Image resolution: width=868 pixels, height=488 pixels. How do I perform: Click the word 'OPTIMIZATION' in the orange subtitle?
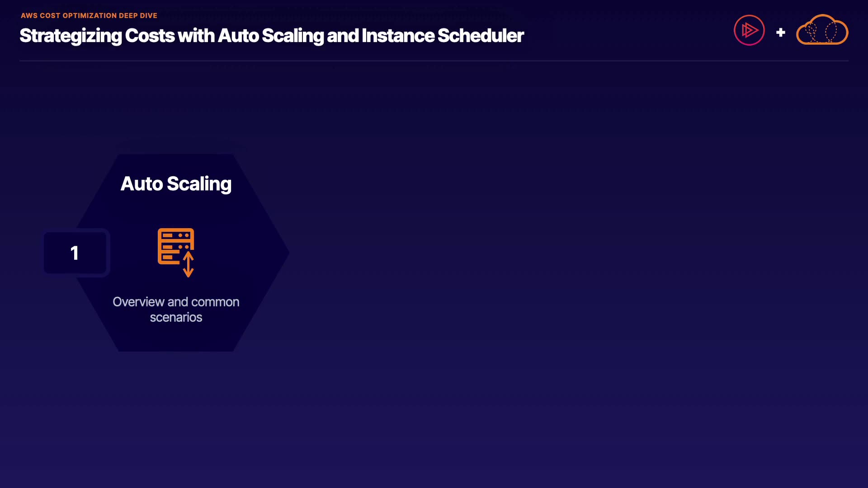(x=90, y=15)
